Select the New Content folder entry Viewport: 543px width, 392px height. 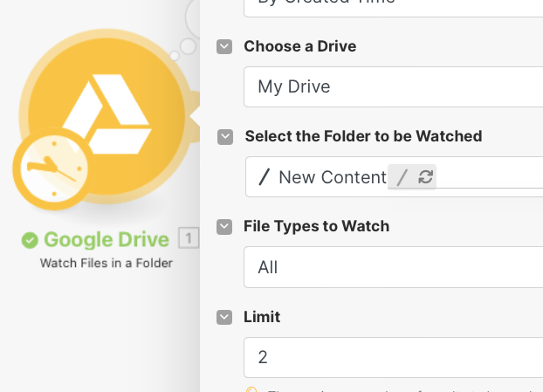(x=332, y=177)
